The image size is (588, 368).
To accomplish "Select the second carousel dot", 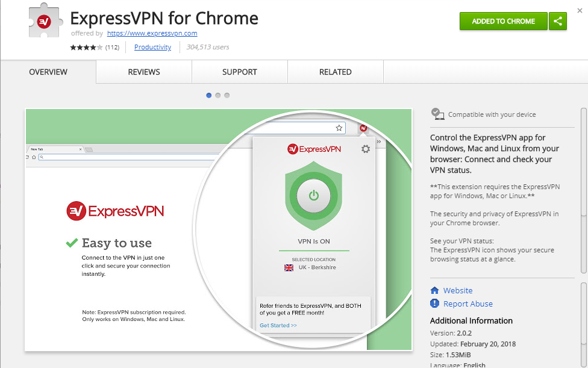I will [217, 95].
